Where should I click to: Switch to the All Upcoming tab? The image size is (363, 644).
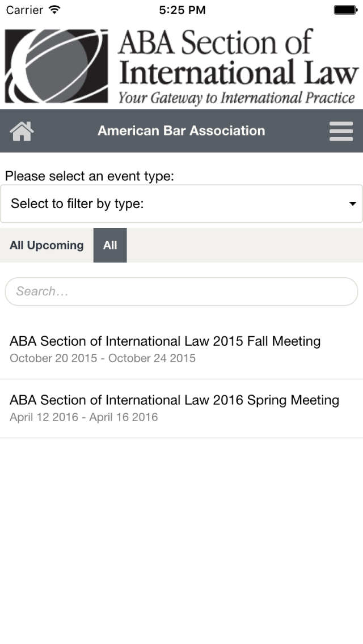coord(47,245)
